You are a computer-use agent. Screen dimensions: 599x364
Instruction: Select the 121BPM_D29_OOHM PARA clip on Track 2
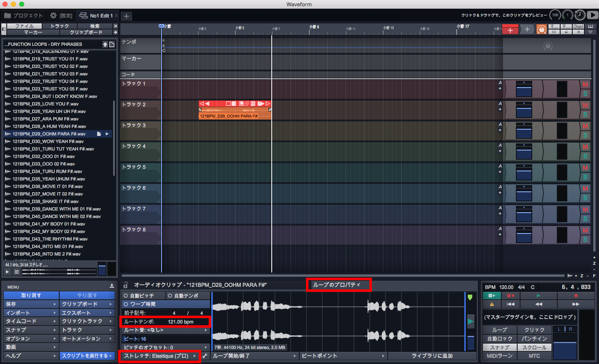tap(235, 110)
